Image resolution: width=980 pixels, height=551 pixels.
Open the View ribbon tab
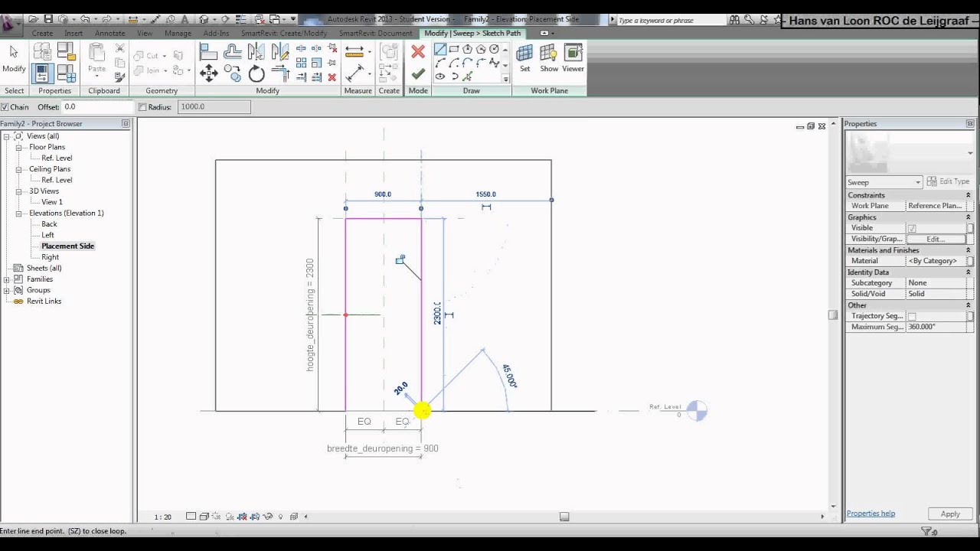[145, 33]
